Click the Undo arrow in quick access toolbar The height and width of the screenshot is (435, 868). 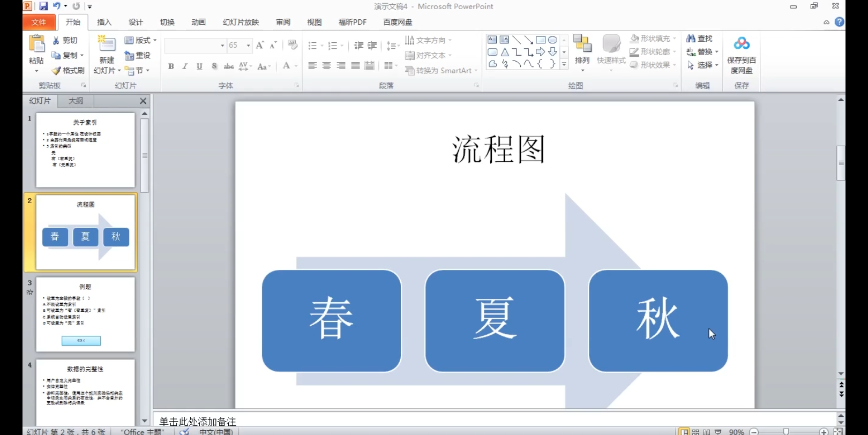[x=56, y=6]
